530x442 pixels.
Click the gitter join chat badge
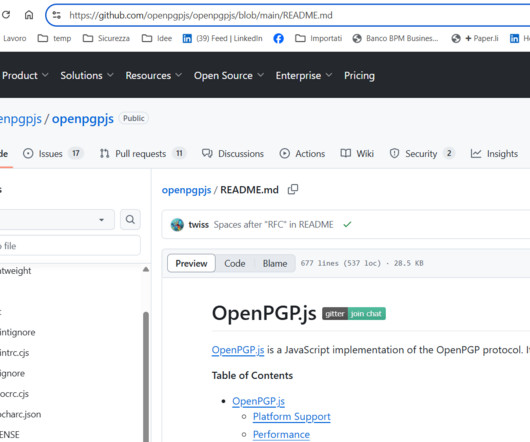[354, 314]
